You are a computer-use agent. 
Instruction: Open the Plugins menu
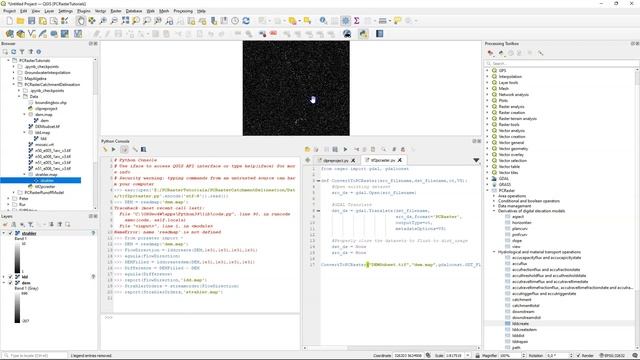pos(84,11)
